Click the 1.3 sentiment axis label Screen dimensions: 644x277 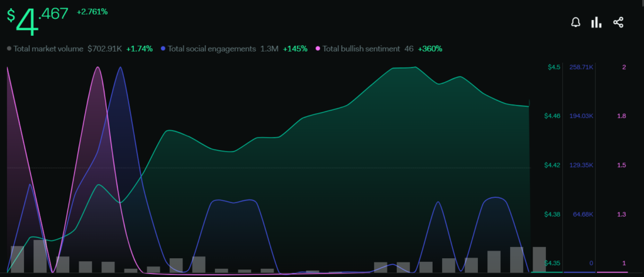621,215
